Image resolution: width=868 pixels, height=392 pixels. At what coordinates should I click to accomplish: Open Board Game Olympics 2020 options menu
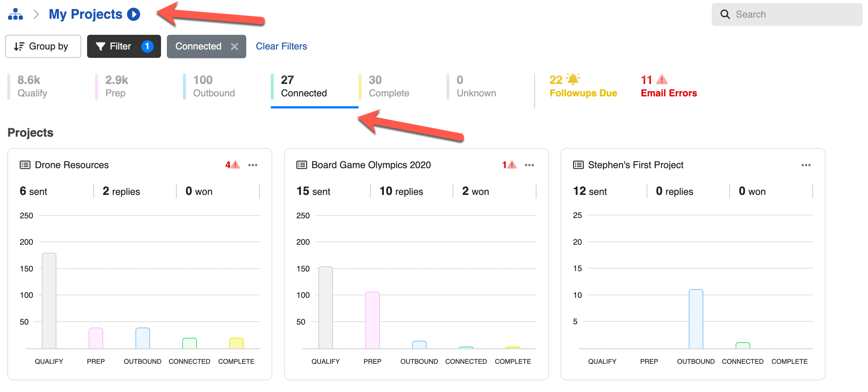tap(529, 165)
